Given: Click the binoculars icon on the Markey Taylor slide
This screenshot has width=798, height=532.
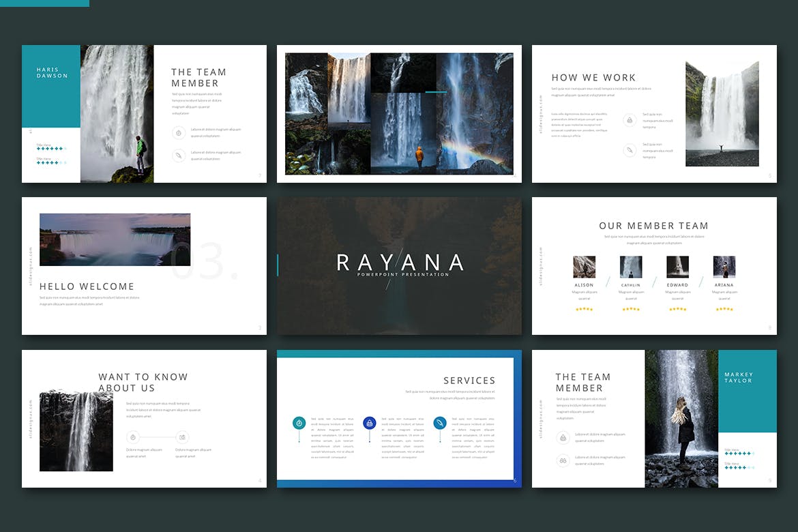Looking at the screenshot, I should pos(563,460).
